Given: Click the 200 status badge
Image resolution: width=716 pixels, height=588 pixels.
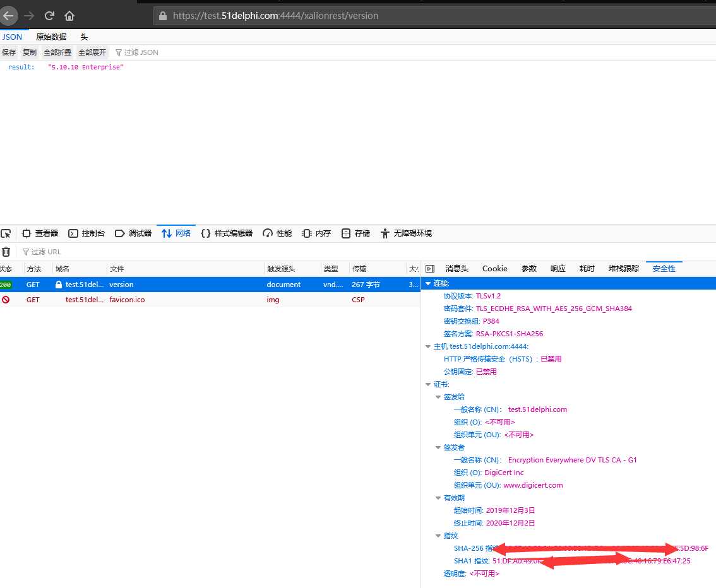Looking at the screenshot, I should 6,285.
